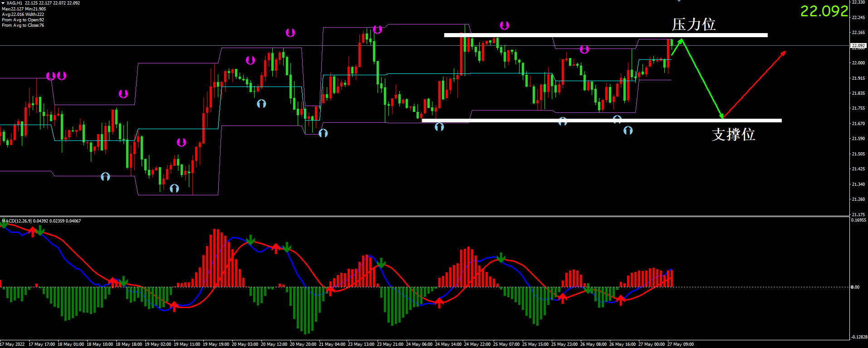Click the rightmost red MACD up arrow
The height and width of the screenshot is (348, 868).
[621, 300]
